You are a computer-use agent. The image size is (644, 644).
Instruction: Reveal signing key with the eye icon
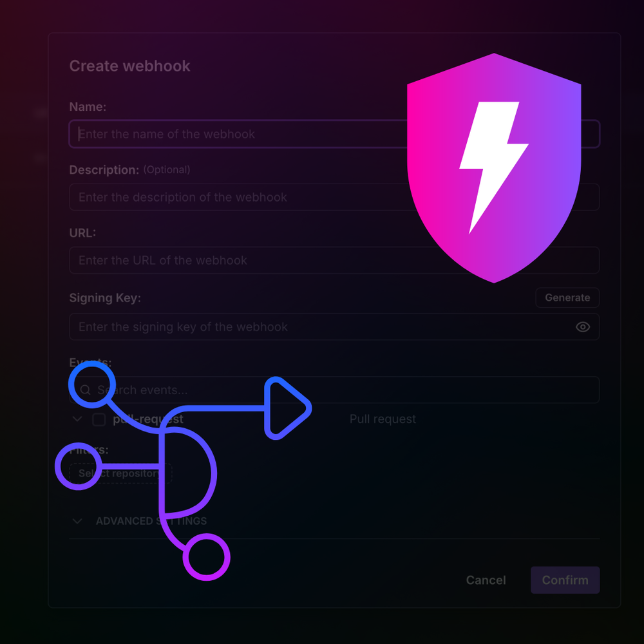[582, 327]
